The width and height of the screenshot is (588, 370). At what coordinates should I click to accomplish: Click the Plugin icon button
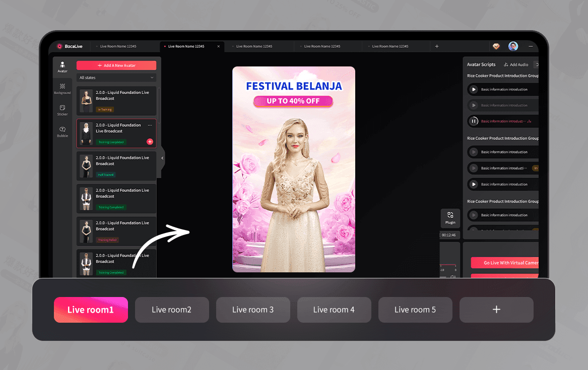450,218
